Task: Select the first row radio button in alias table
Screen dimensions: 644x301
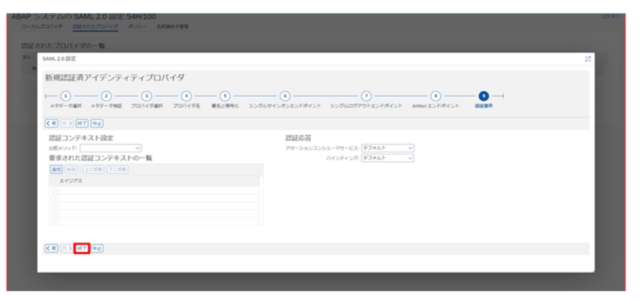Action: (54, 190)
